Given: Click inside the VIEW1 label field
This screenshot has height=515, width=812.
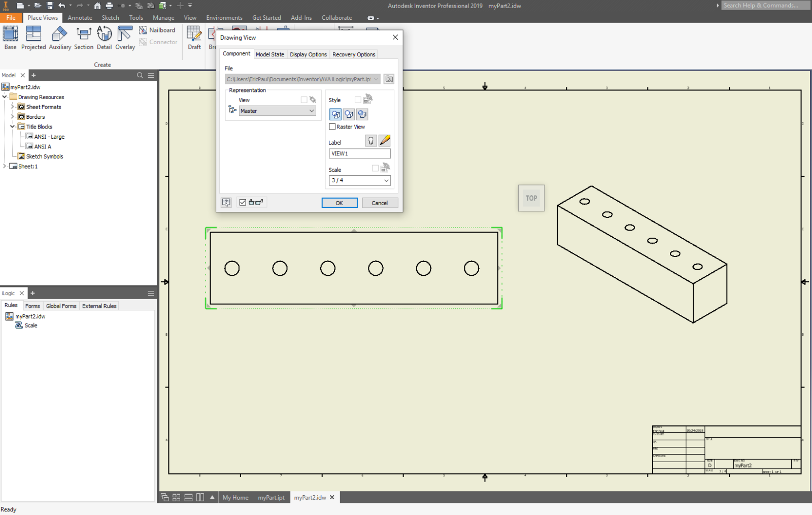Looking at the screenshot, I should (359, 153).
